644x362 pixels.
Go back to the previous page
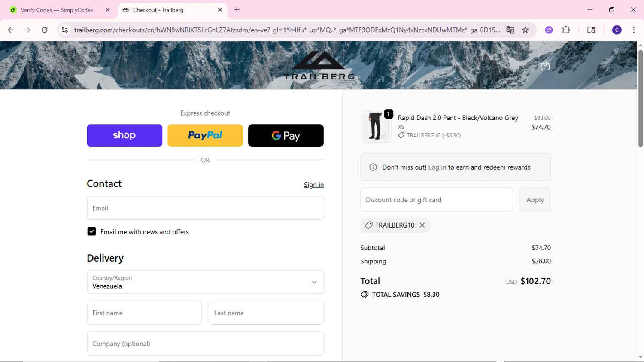point(11,30)
